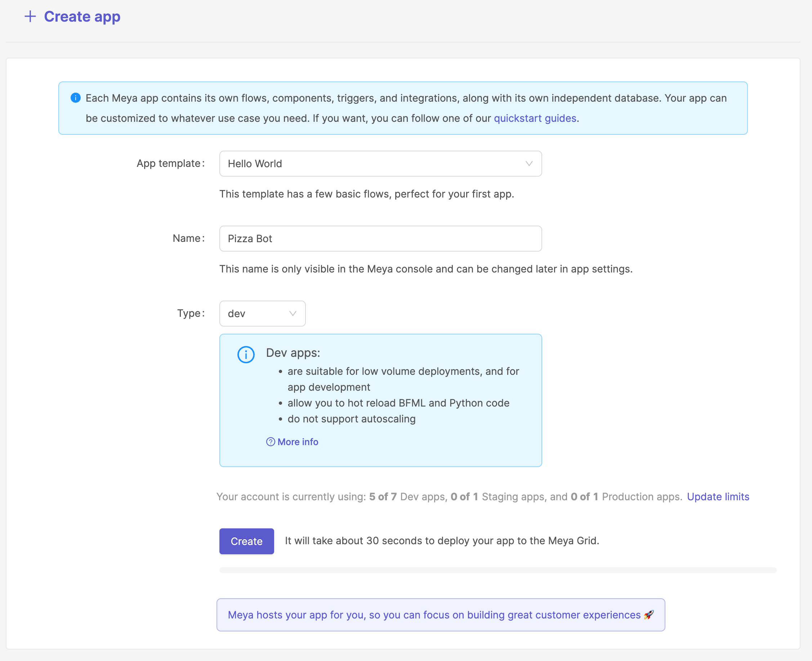Click the App template dropdown chevron
The width and height of the screenshot is (812, 661).
coord(528,164)
